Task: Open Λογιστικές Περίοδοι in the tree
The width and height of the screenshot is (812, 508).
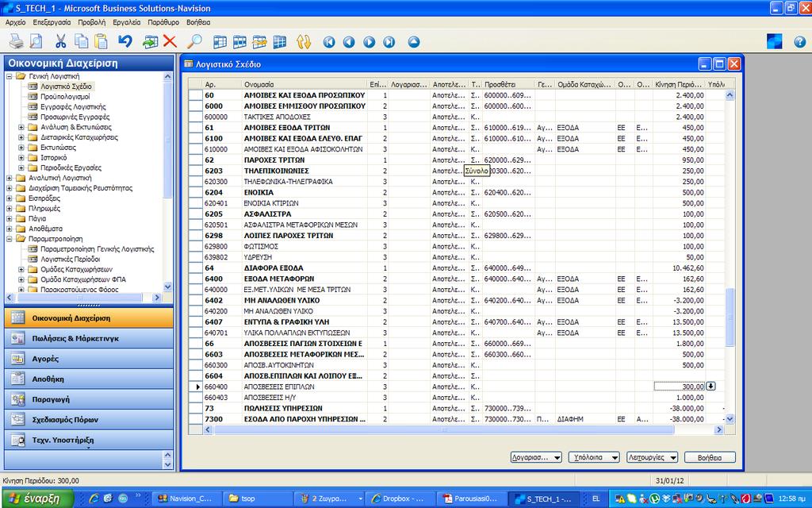Action: point(71,260)
